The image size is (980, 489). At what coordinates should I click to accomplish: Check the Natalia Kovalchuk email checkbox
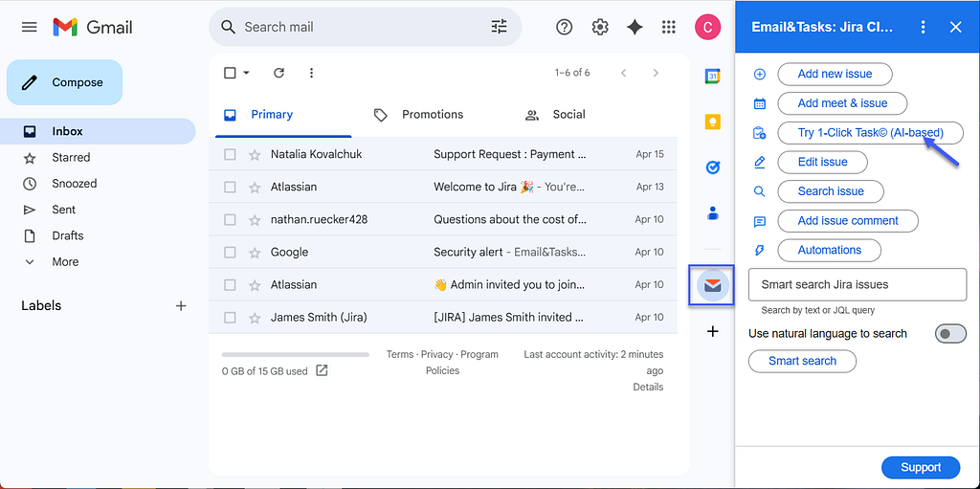tap(230, 154)
